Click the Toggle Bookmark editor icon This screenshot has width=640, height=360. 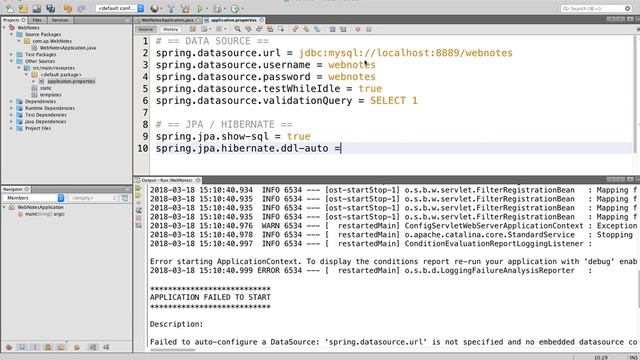pyautogui.click(x=317, y=29)
